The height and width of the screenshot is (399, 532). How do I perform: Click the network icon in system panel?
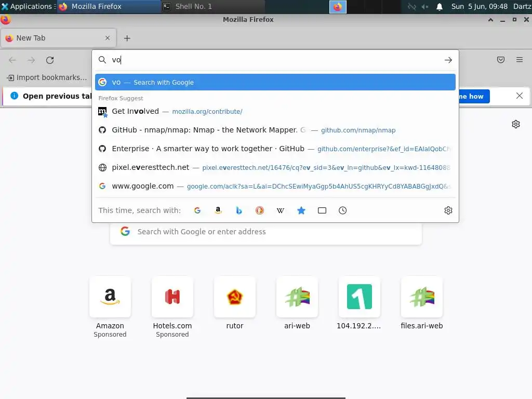pos(411,7)
